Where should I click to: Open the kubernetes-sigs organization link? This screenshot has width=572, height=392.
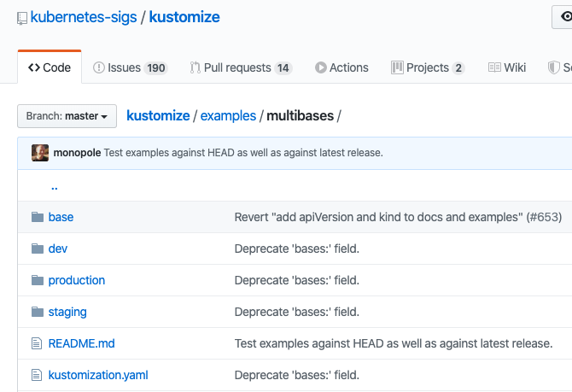click(84, 17)
